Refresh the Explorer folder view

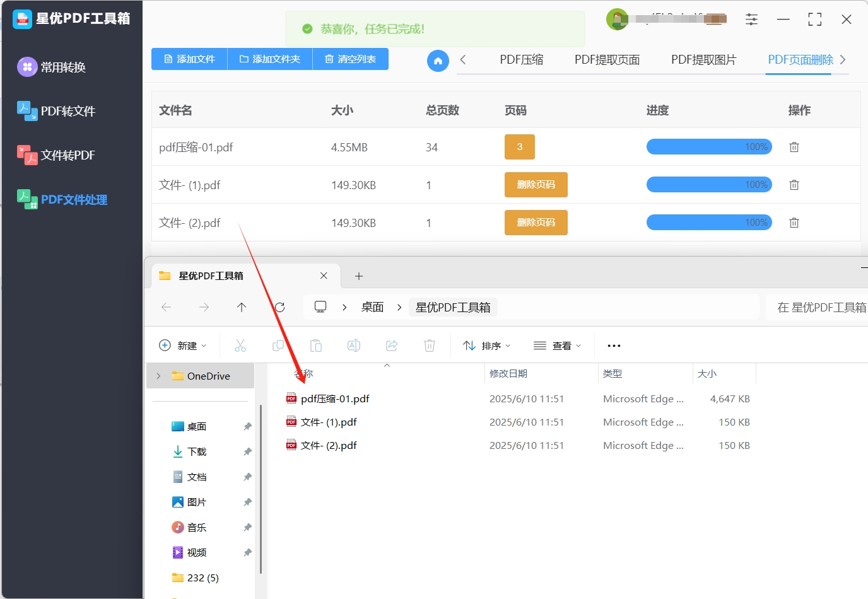[279, 307]
